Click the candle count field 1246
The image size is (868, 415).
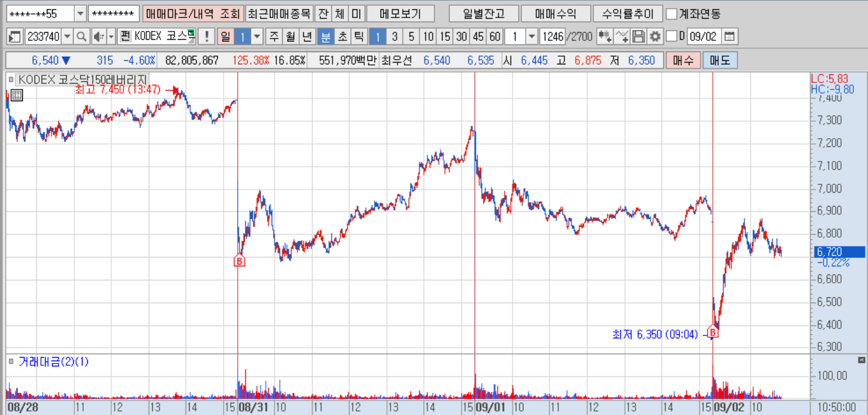[553, 37]
